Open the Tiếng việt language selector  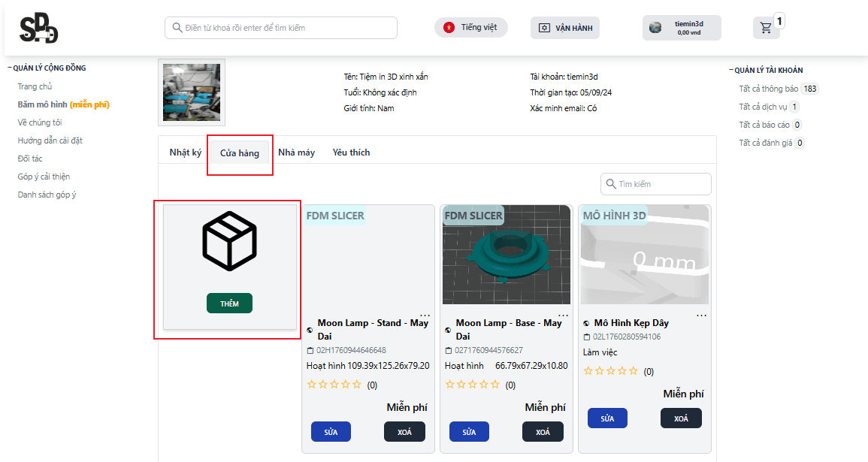(x=471, y=28)
